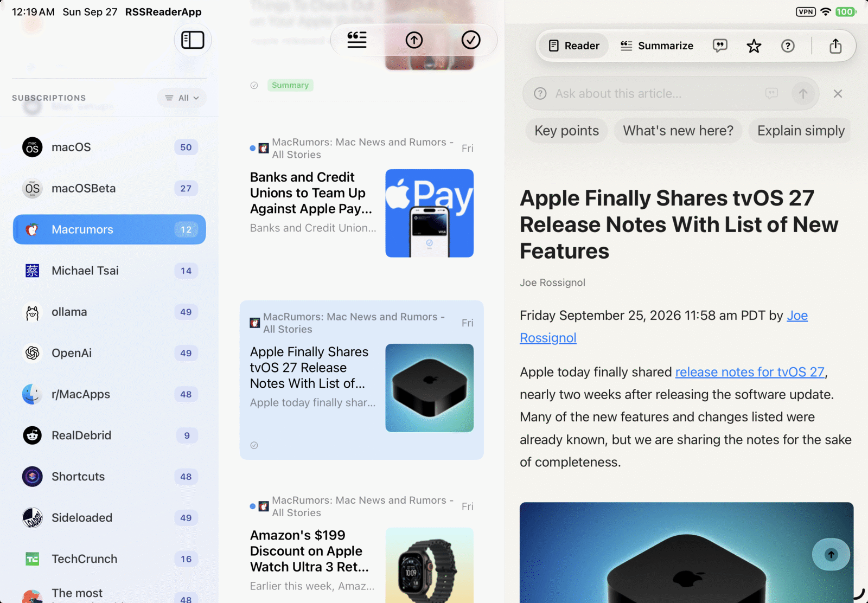Click the article headline tvOS 27 Release Notes
Image resolution: width=868 pixels, height=603 pixels.
click(679, 224)
